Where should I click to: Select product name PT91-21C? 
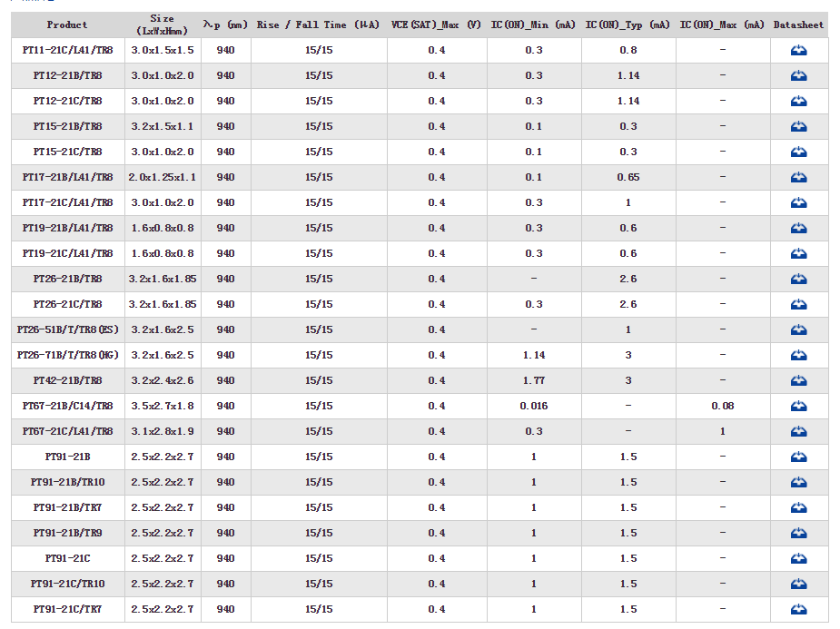(67, 559)
